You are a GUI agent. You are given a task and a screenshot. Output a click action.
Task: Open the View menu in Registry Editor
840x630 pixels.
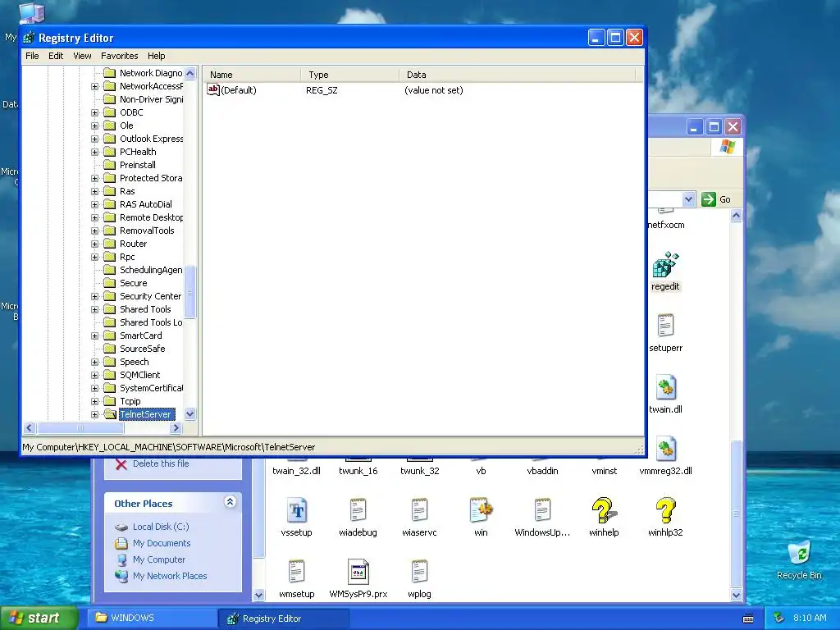point(82,56)
